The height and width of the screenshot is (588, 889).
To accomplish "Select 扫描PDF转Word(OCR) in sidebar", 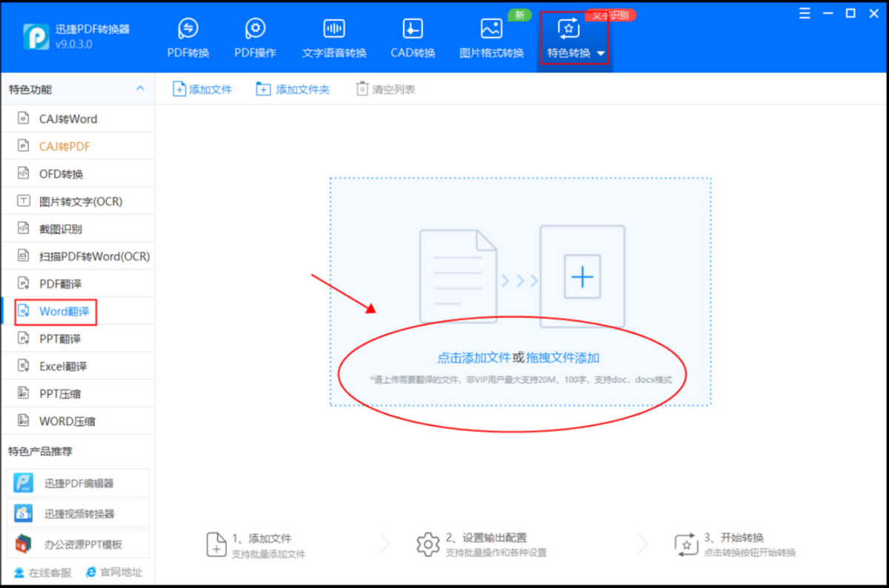I will pyautogui.click(x=78, y=256).
